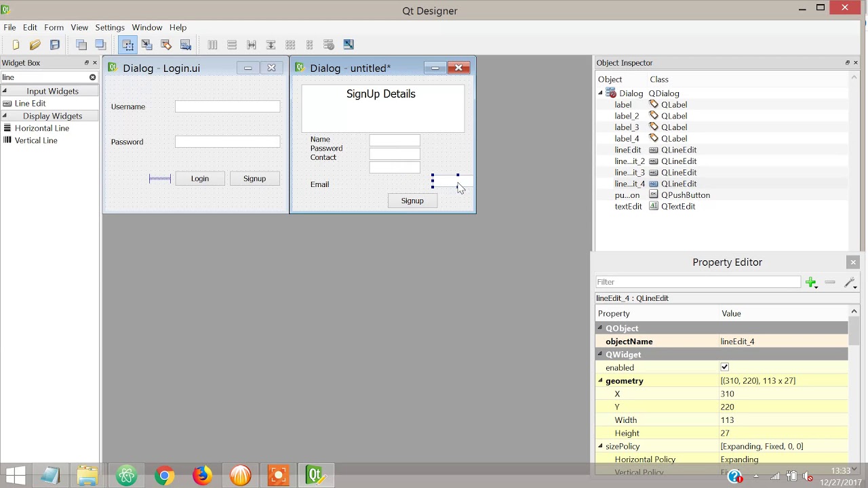Open the Window menu

click(x=147, y=27)
